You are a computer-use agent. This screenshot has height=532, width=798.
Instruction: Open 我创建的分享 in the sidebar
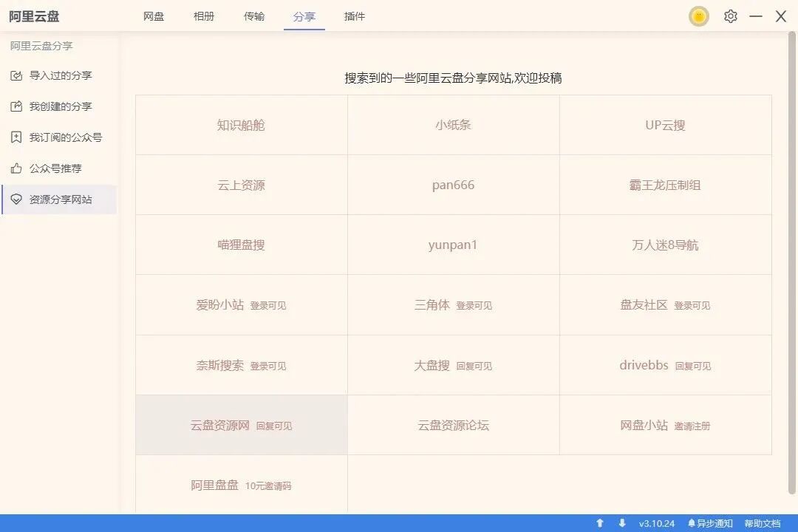(x=59, y=106)
